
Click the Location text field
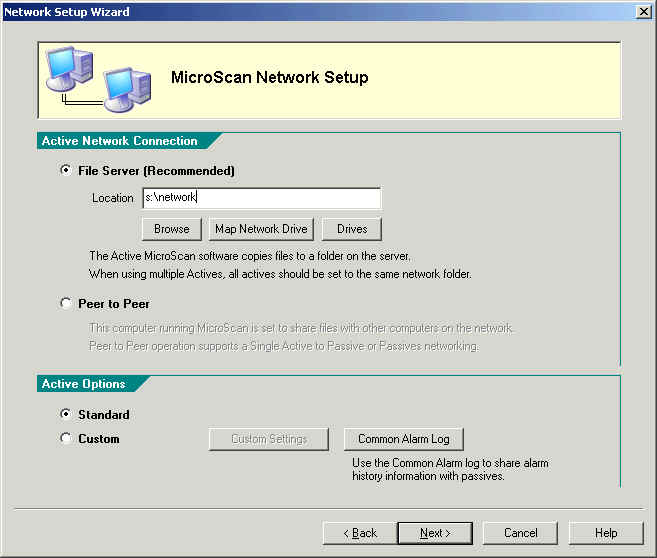(x=262, y=198)
